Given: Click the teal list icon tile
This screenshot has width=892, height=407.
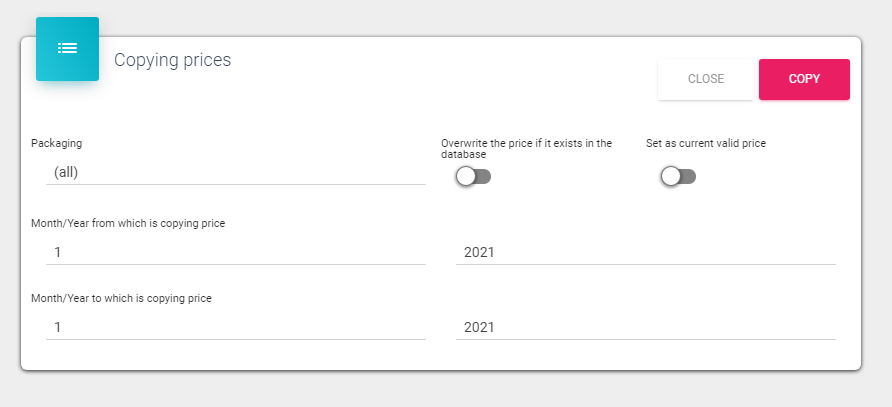Looking at the screenshot, I should 67,48.
